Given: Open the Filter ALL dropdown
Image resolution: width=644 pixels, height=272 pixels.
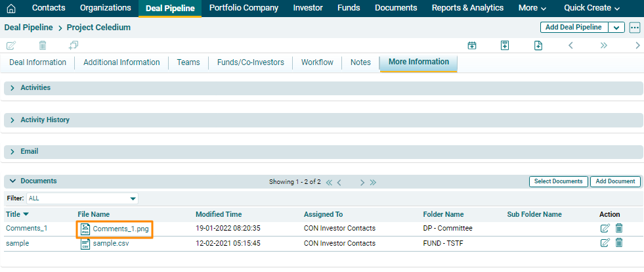Looking at the screenshot, I should point(133,198).
